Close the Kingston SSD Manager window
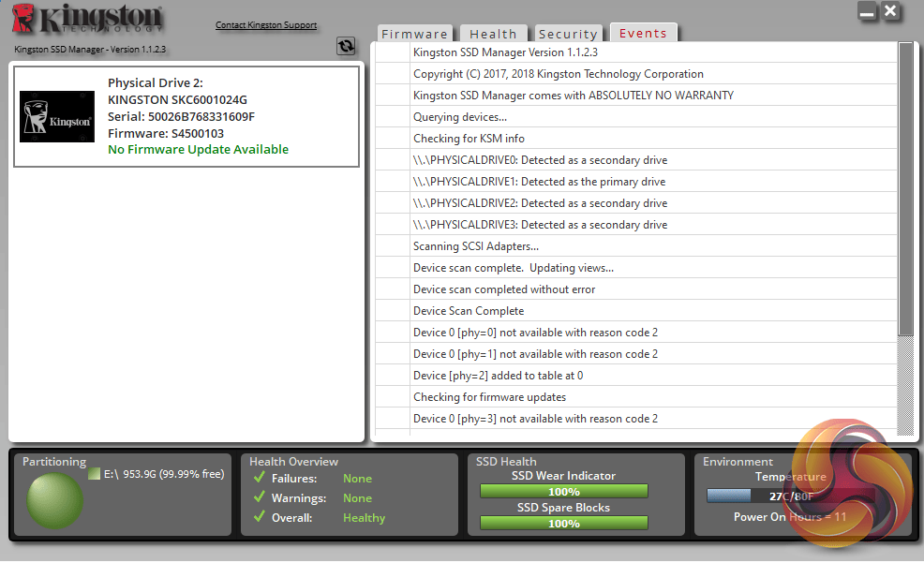This screenshot has height=563, width=924. pyautogui.click(x=890, y=11)
